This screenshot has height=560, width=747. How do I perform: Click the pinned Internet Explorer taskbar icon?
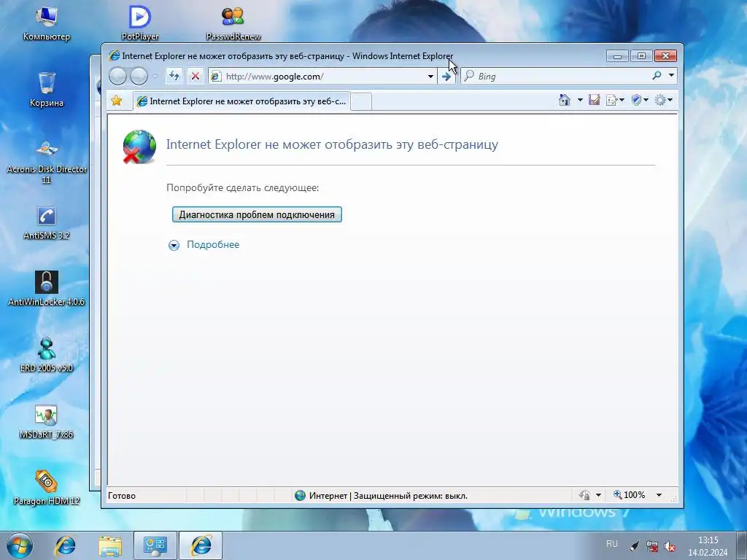click(65, 545)
